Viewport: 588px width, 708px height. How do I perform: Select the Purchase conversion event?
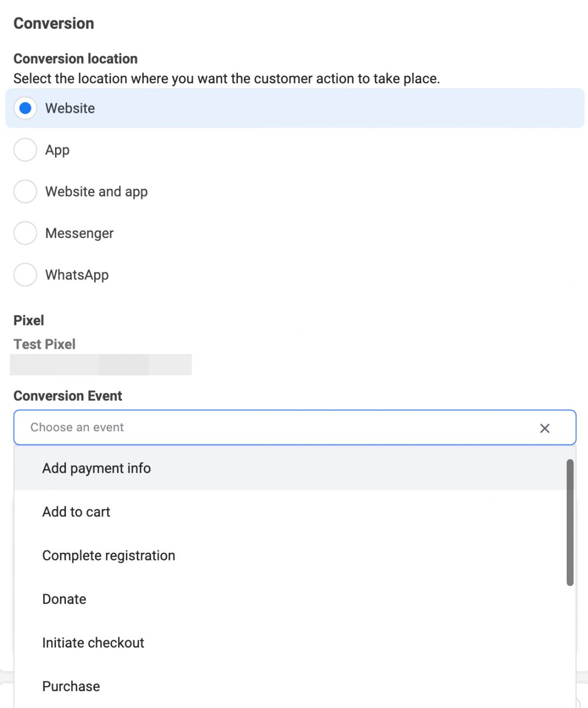(x=71, y=686)
